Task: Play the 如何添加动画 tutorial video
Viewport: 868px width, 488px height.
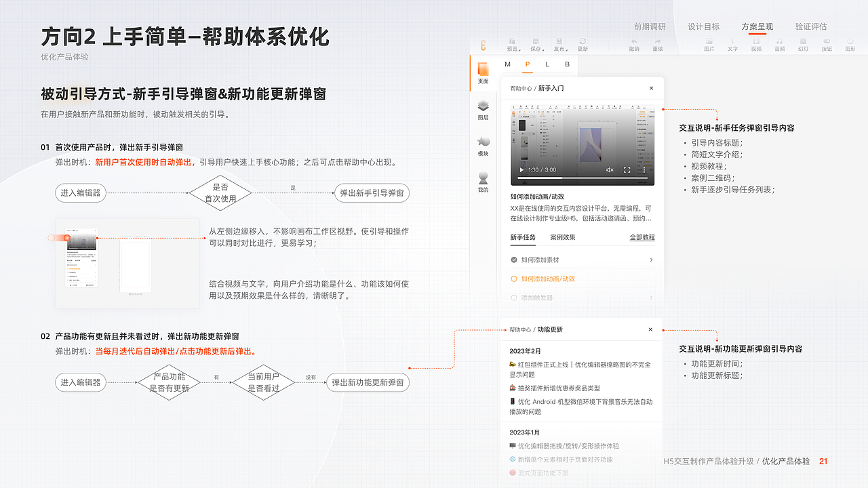Action: pyautogui.click(x=521, y=169)
